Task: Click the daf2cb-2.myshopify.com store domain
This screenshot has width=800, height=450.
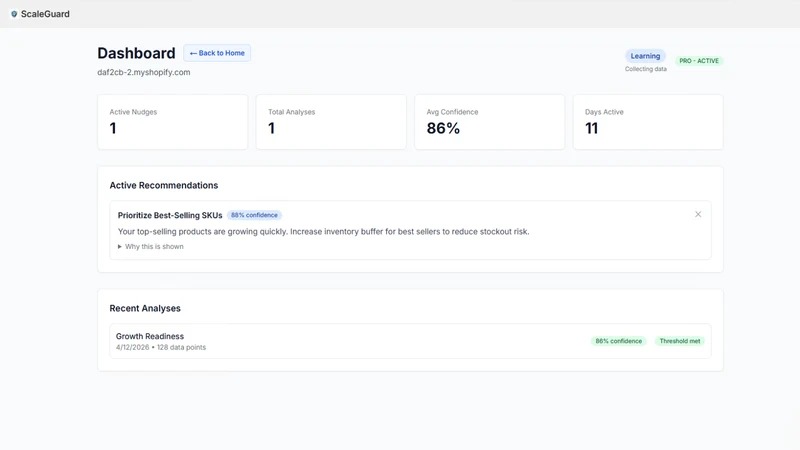Action: pos(144,72)
